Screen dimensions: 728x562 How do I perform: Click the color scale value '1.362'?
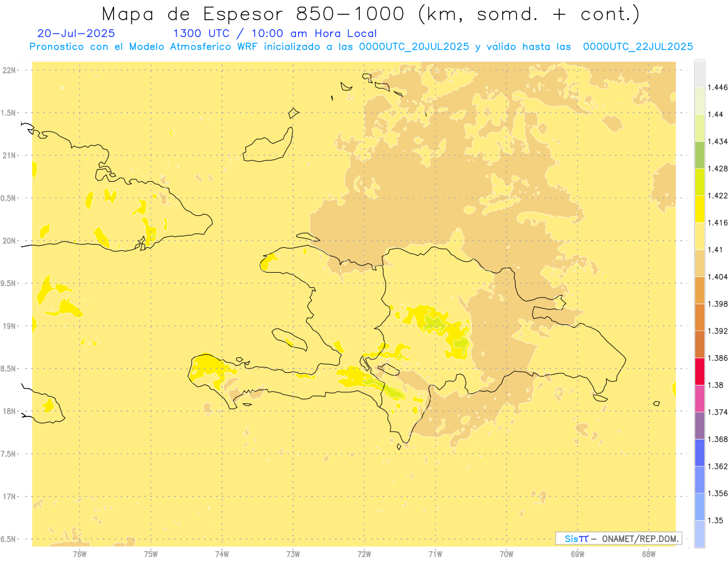click(x=717, y=466)
